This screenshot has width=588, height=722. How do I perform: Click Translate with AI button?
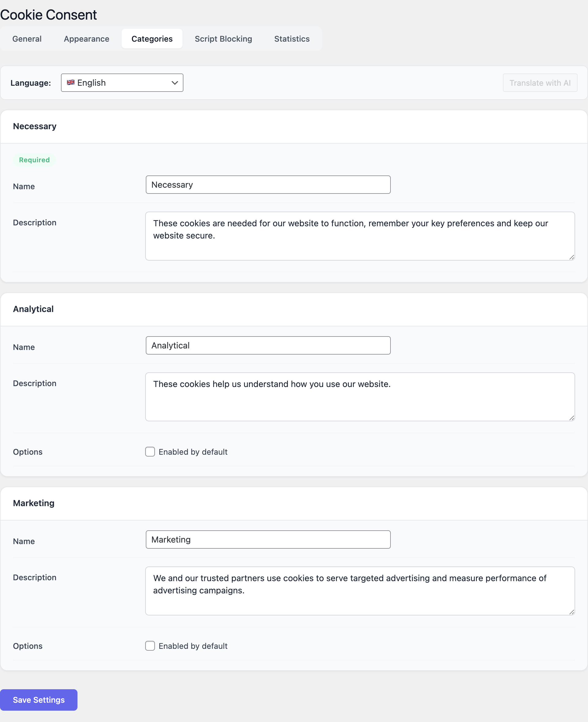coord(540,83)
